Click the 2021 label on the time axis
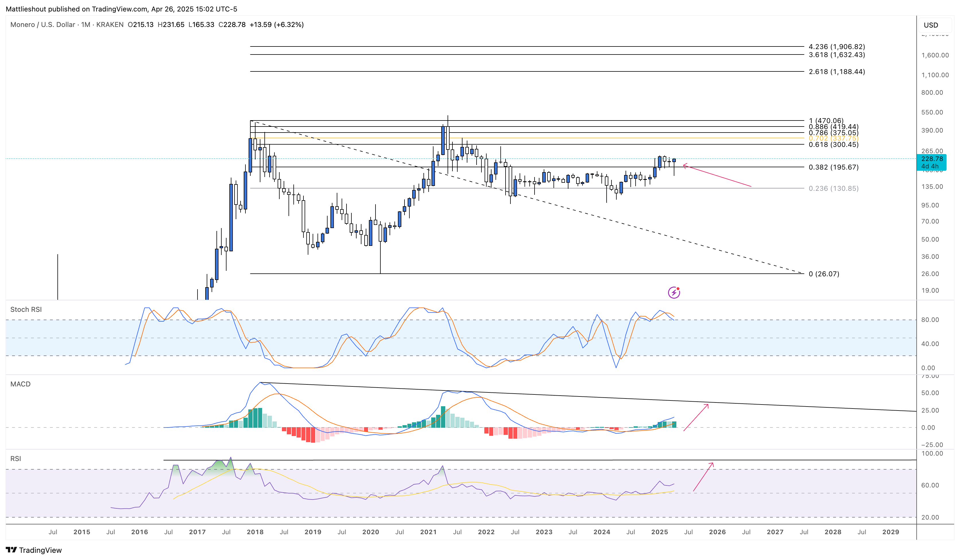 428,532
